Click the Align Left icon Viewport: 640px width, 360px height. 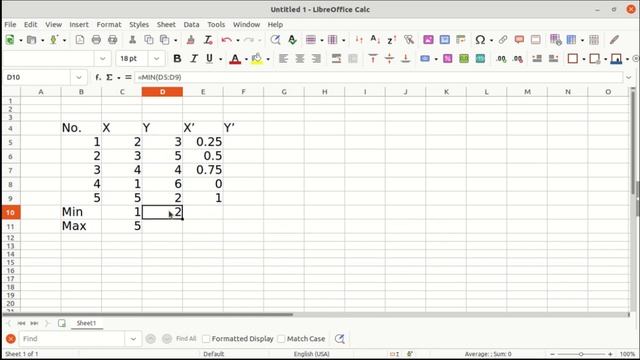click(x=283, y=59)
